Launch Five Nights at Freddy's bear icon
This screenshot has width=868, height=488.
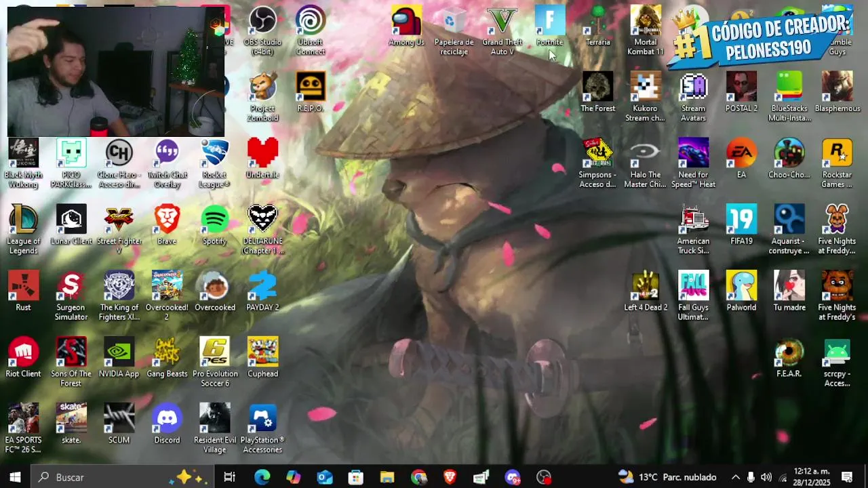click(x=837, y=297)
